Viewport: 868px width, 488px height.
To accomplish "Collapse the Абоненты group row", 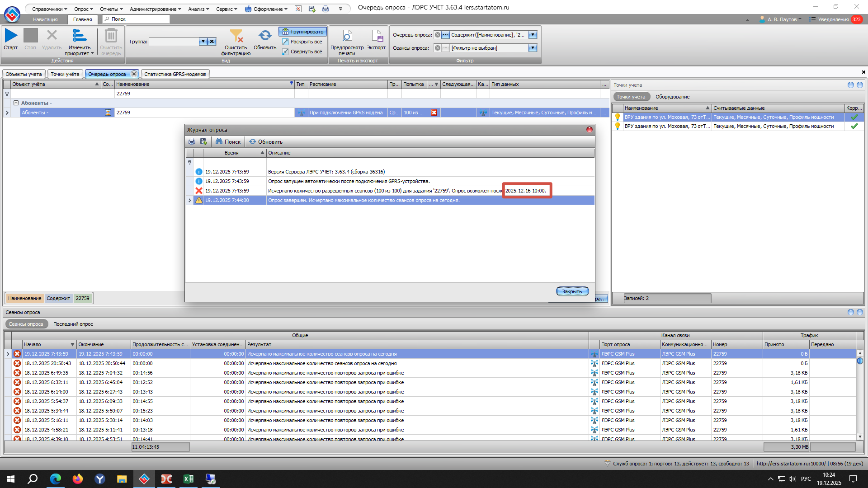I will pos(16,103).
